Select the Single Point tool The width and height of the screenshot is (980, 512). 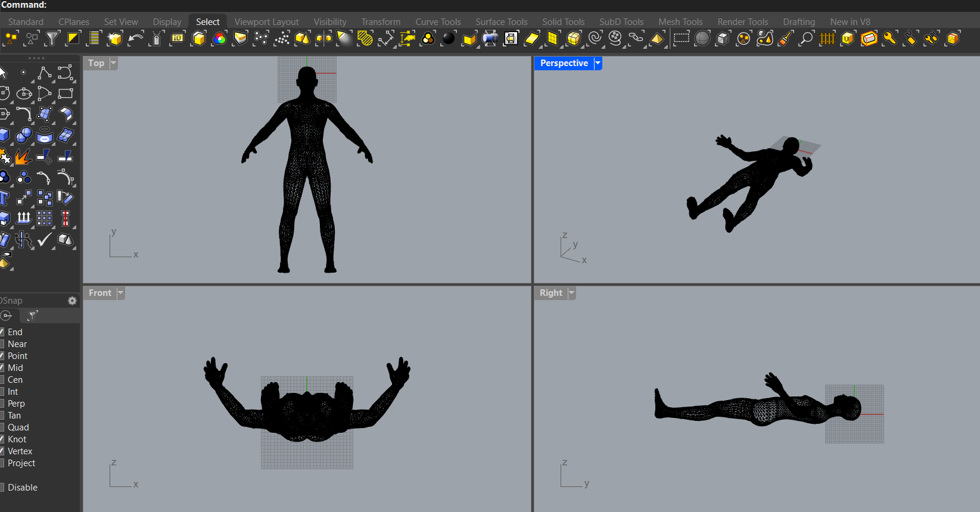[24, 73]
